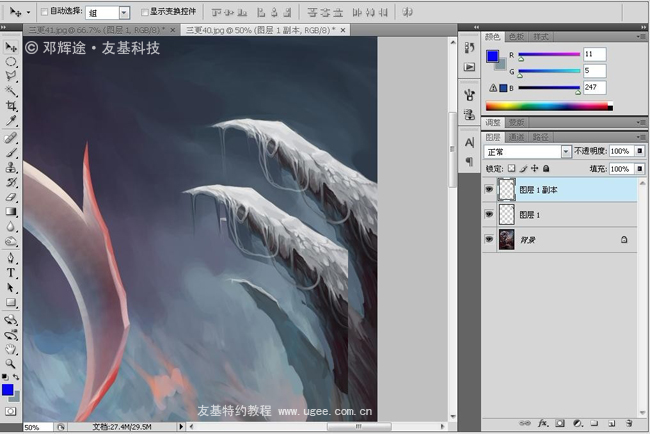Select the 3D Rotate tool
Screen dimensions: 650x434
tap(11, 320)
